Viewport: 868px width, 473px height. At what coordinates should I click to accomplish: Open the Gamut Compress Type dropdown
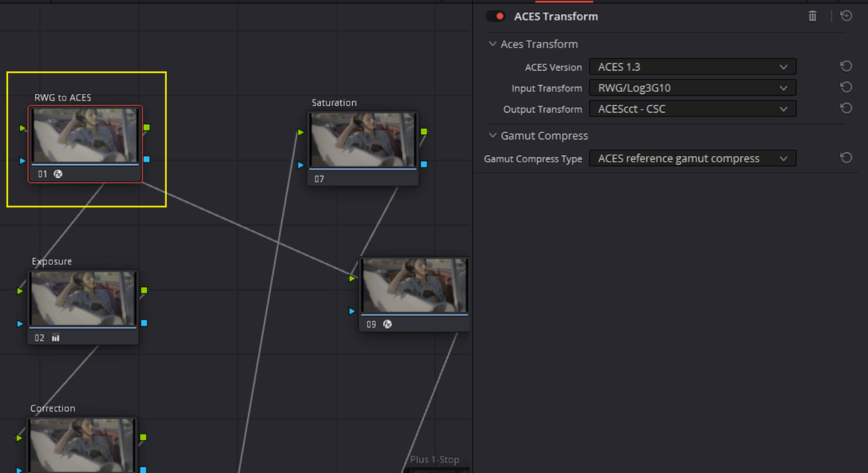click(x=692, y=159)
